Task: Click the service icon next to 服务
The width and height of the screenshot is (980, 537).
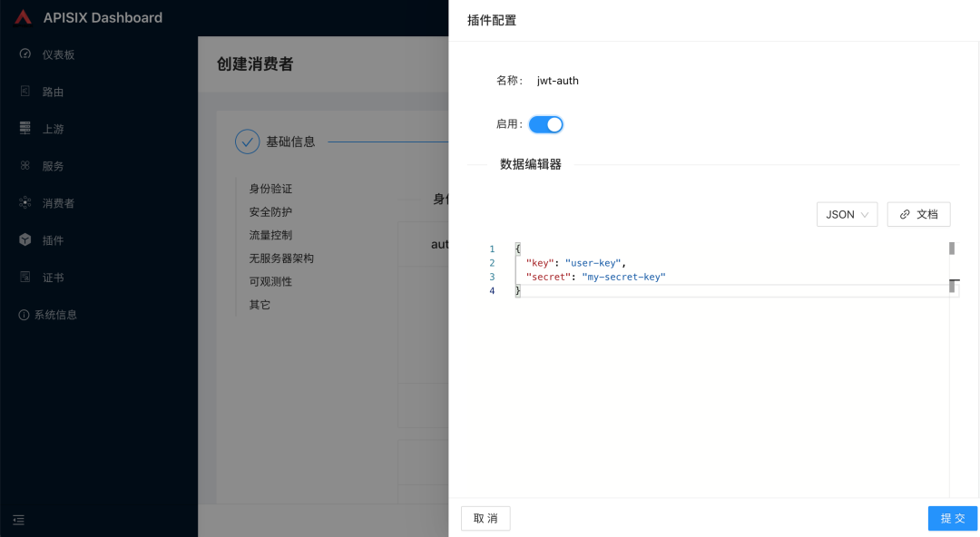Action: (25, 165)
